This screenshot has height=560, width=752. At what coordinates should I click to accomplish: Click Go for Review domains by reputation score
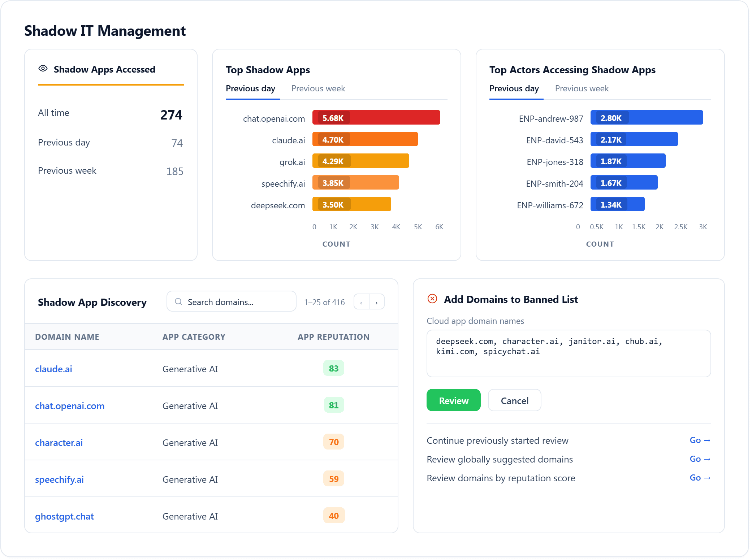(x=700, y=478)
